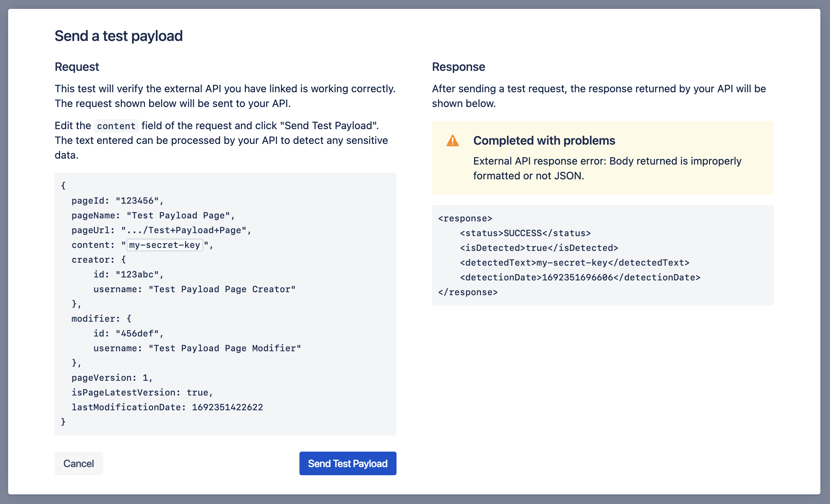This screenshot has height=504, width=830.
Task: Cancel the test payload dialog
Action: pyautogui.click(x=79, y=463)
